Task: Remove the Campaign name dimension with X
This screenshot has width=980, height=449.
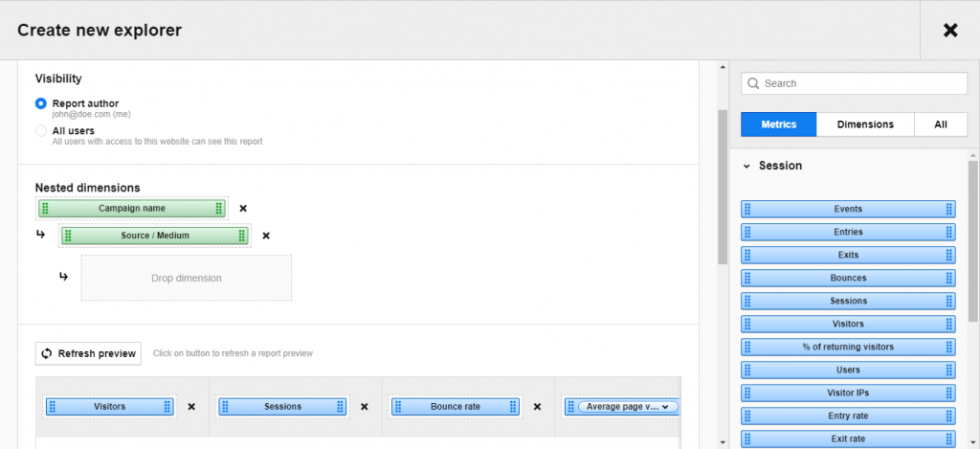Action: click(x=243, y=209)
